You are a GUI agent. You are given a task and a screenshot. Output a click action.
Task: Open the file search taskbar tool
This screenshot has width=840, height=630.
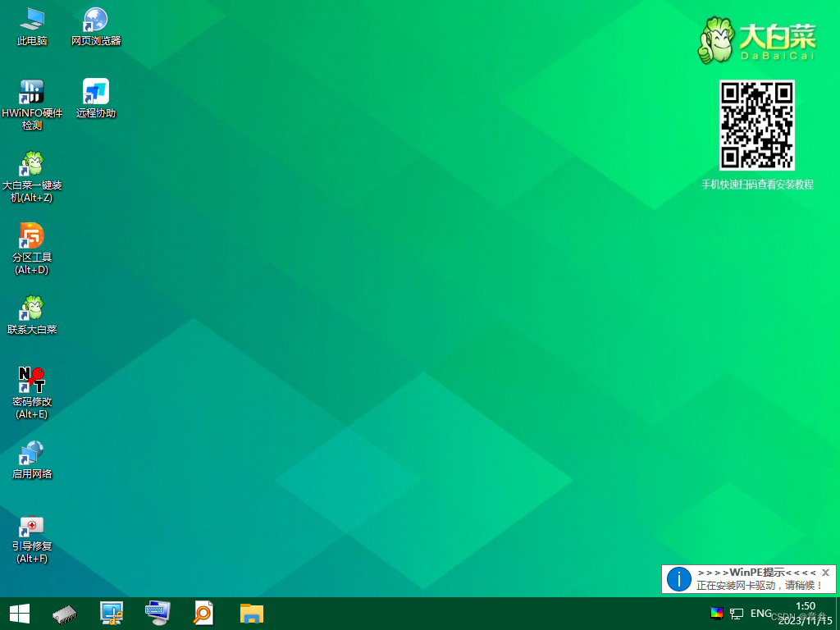point(202,613)
